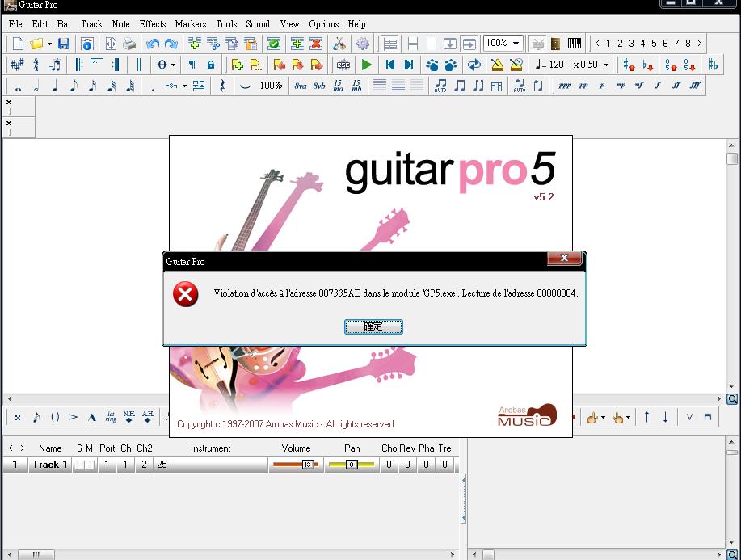Toggle the metronome icon
The height and width of the screenshot is (560, 741).
pos(497,65)
